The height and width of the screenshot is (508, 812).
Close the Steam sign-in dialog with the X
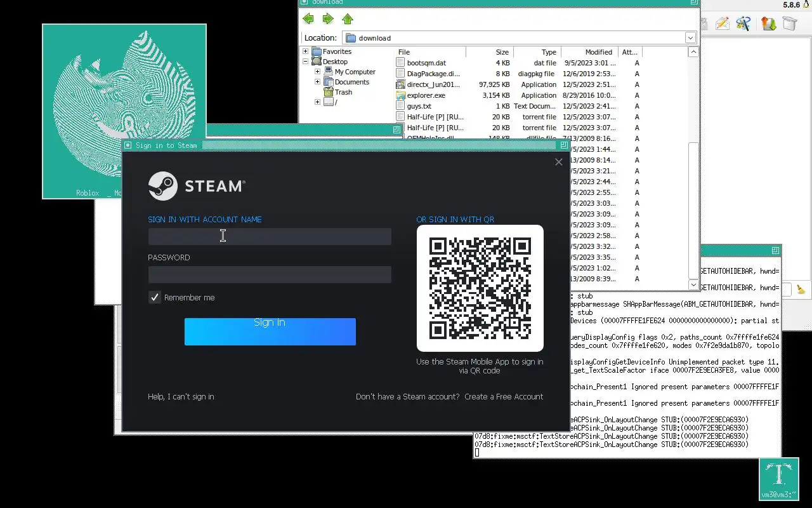point(559,162)
